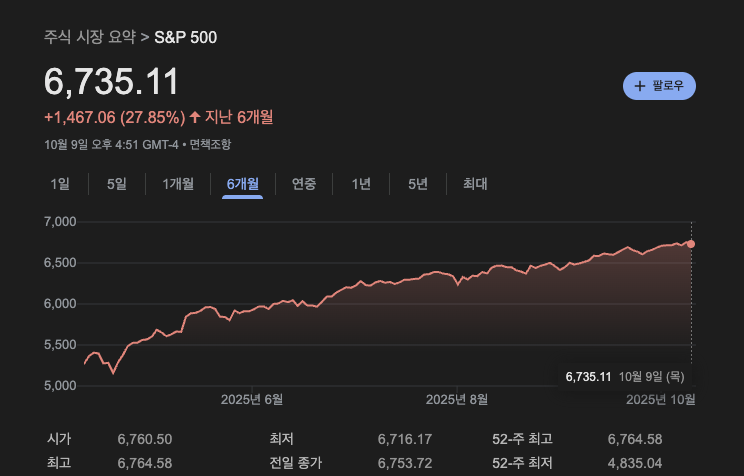Click the S&P 500 title
The height and width of the screenshot is (476, 744).
click(185, 38)
